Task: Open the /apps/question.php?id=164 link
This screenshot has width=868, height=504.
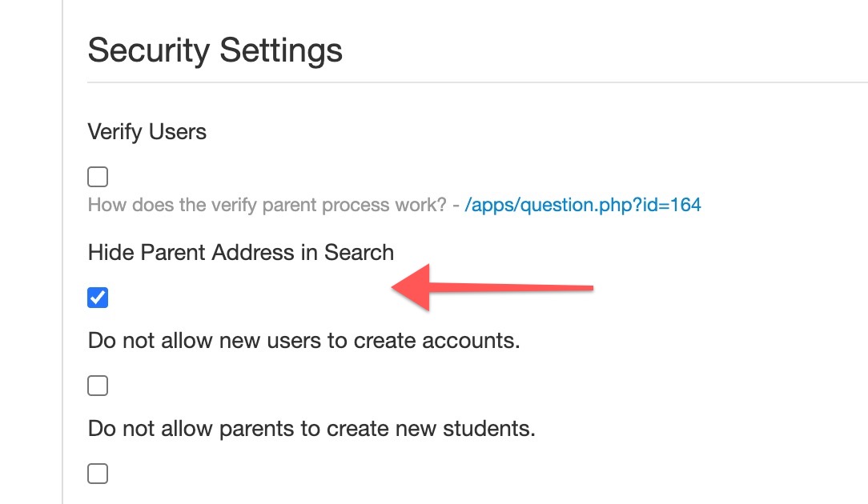Action: [x=583, y=206]
